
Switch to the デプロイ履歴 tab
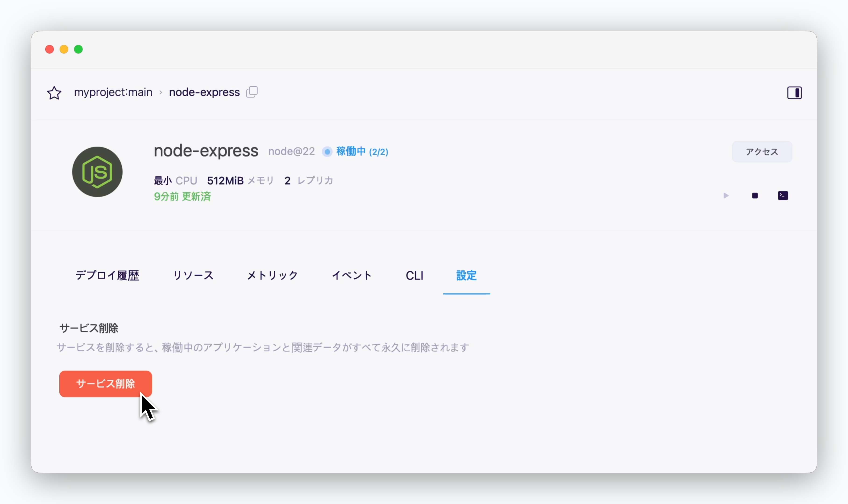[107, 275]
